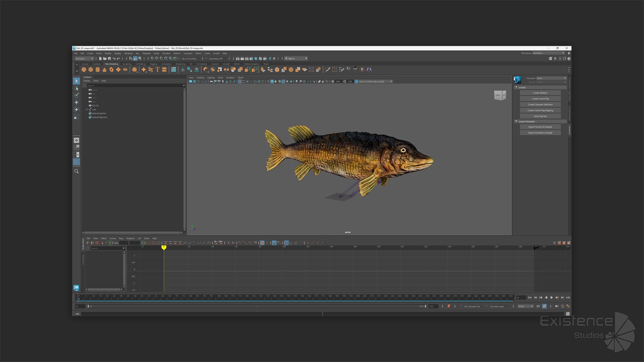Screen dimensions: 644x362
Task: Create a polygon cube from the shelf
Action: (x=91, y=70)
